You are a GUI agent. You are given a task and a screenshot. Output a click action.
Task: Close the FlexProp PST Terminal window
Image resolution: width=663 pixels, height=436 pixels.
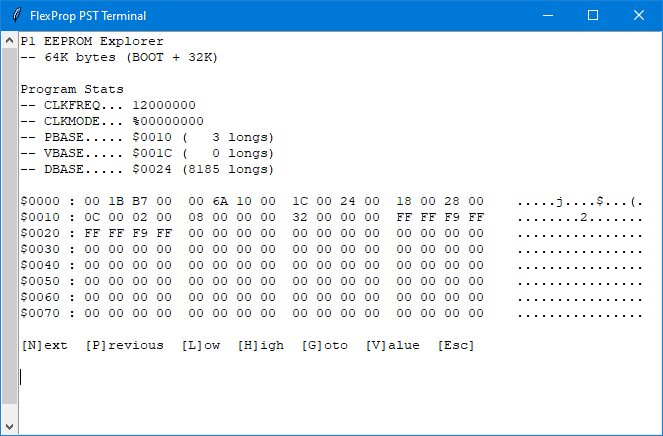click(639, 15)
